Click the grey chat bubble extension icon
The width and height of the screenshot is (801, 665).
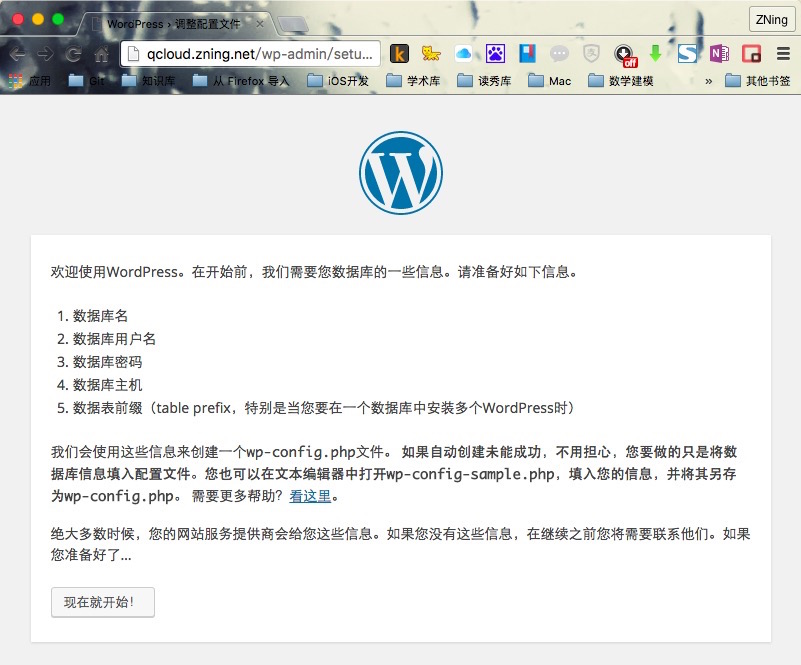click(559, 53)
